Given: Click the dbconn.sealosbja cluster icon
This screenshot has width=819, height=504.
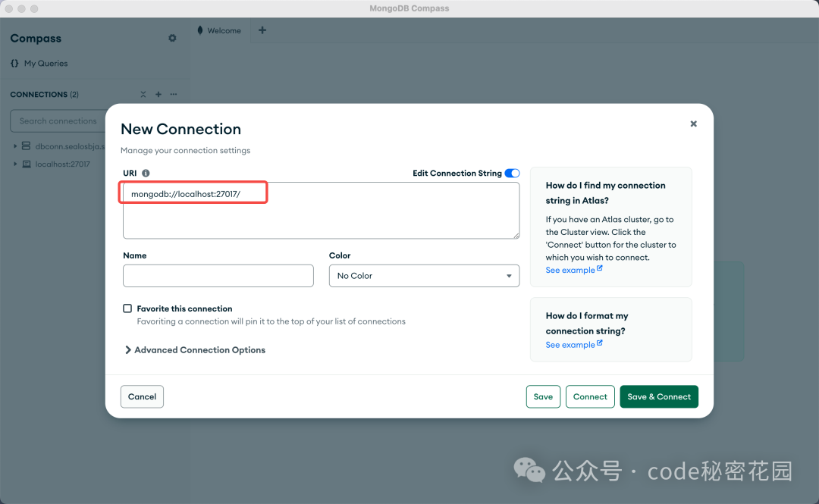Looking at the screenshot, I should click(25, 146).
